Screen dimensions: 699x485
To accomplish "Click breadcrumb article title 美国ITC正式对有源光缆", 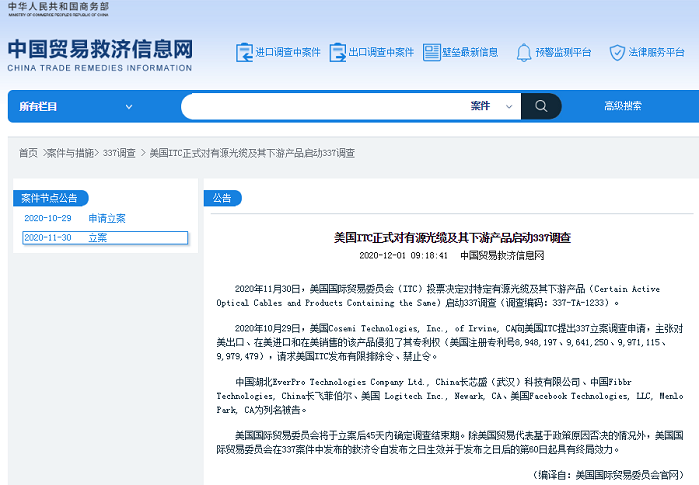I will click(252, 153).
